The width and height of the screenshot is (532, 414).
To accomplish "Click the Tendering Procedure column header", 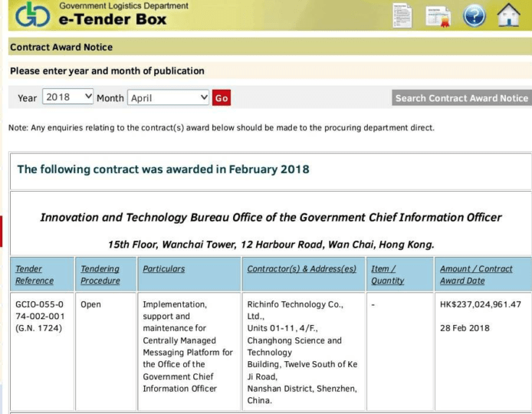I will (100, 274).
